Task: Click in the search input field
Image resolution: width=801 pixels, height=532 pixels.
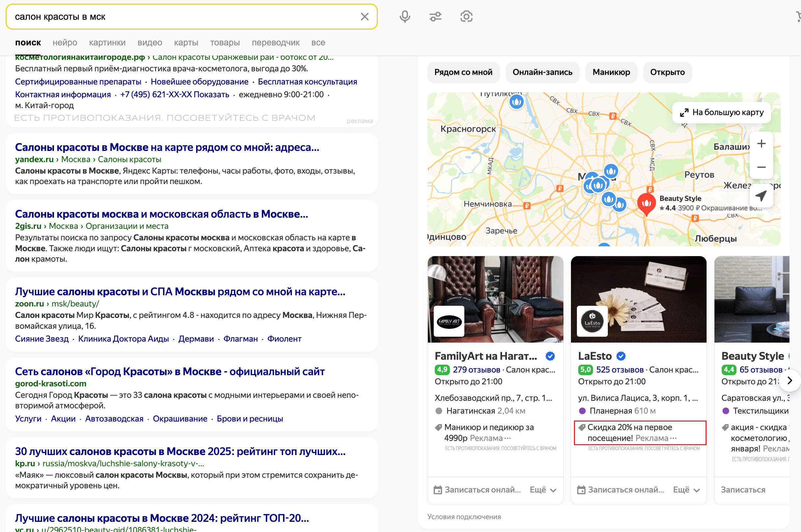Action: coord(183,17)
